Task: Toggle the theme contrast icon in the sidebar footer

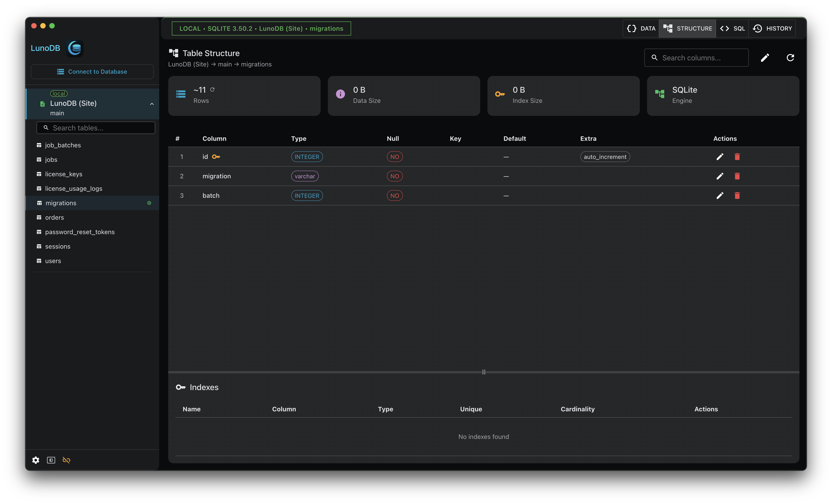Action: 51,460
